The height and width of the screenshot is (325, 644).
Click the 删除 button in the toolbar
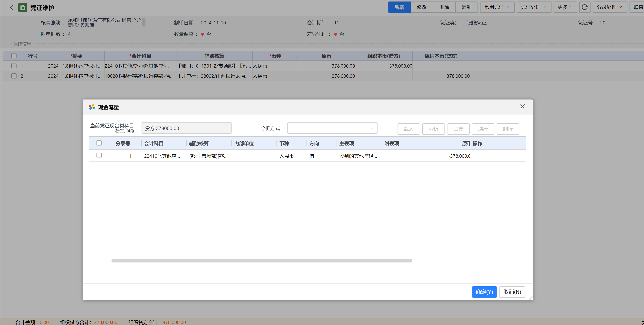click(x=444, y=7)
